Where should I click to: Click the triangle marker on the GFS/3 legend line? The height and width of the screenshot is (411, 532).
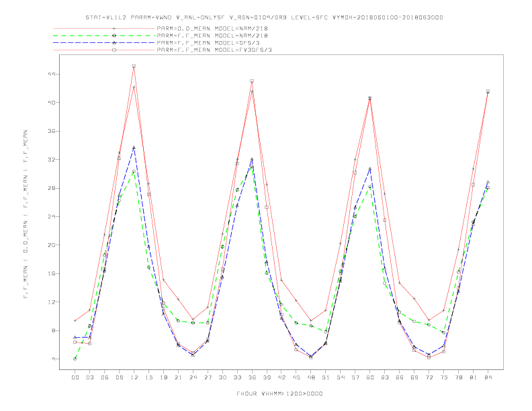[114, 43]
